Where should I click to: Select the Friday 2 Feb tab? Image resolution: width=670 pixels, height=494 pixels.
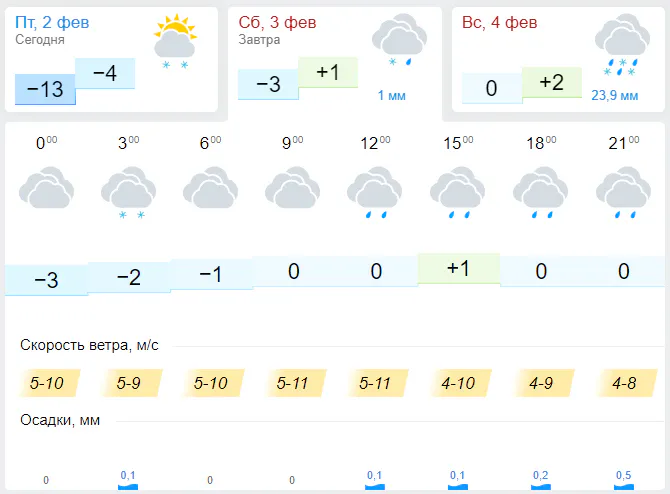62,22
